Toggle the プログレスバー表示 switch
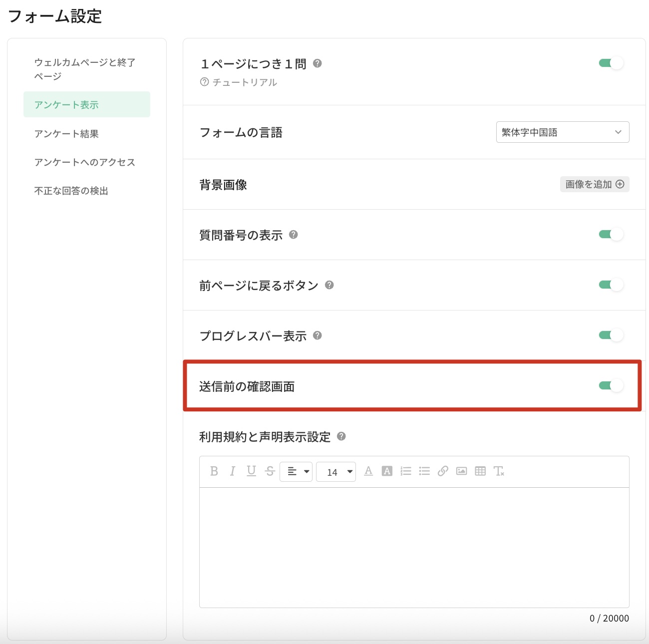 click(611, 335)
